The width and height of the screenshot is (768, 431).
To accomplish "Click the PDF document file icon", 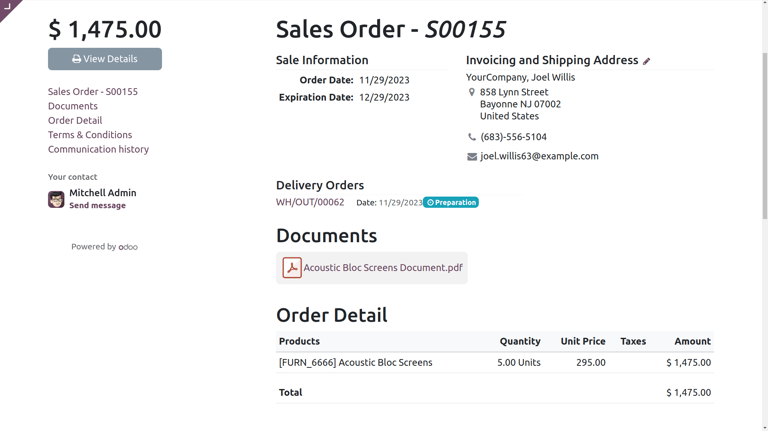I will coord(292,268).
